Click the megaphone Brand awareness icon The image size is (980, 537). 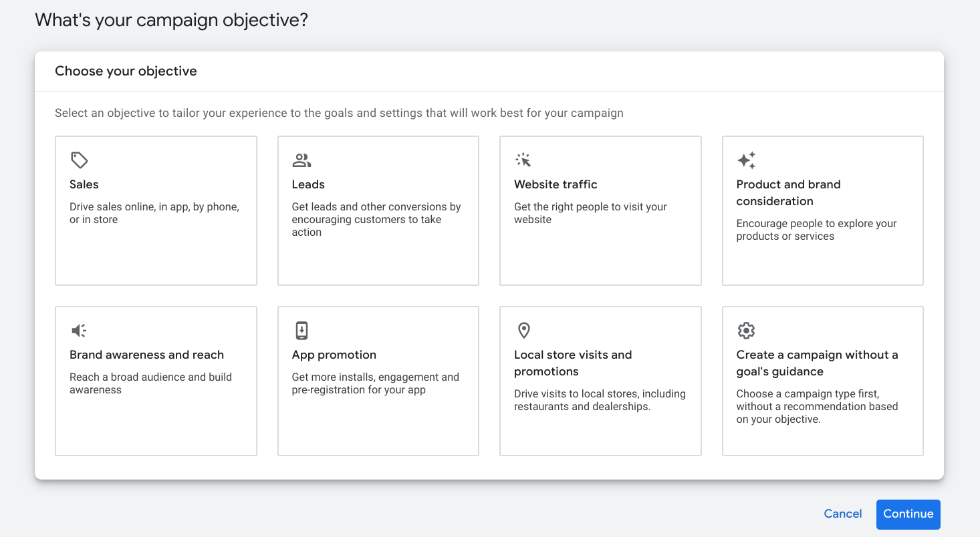[79, 331]
